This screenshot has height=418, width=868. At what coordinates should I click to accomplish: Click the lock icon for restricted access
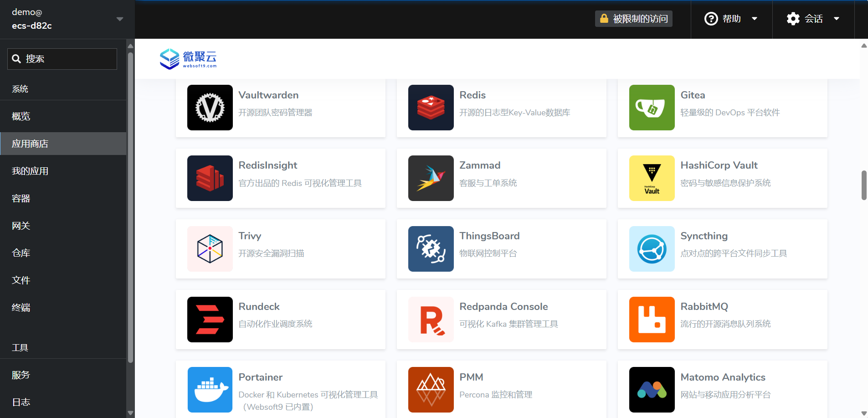point(604,18)
